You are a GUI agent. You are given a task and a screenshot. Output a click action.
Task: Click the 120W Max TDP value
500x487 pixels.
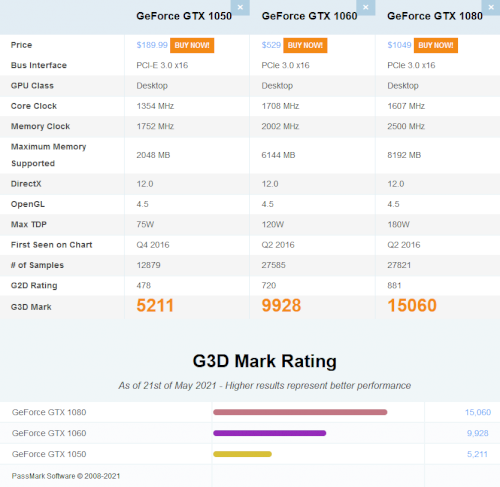[x=273, y=224]
